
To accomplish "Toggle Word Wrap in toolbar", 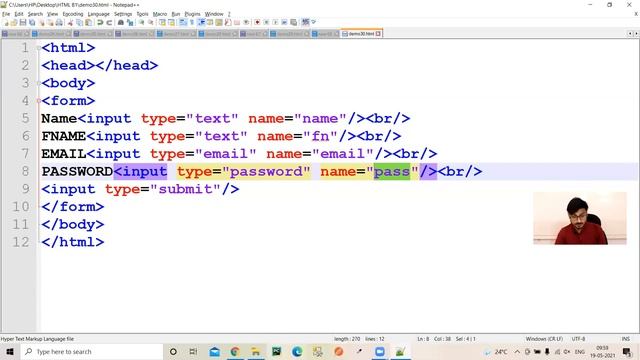I will tap(183, 22).
